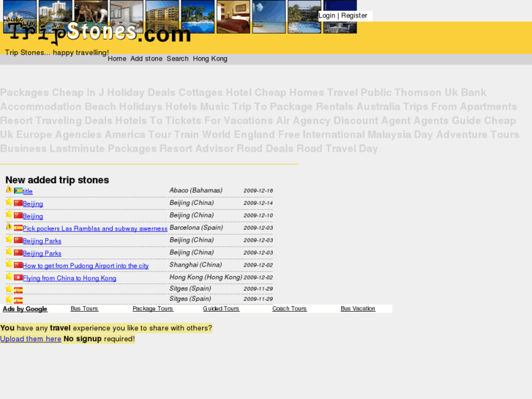Click the warning icon on the 'title' row
This screenshot has width=532, height=399.
click(x=10, y=190)
